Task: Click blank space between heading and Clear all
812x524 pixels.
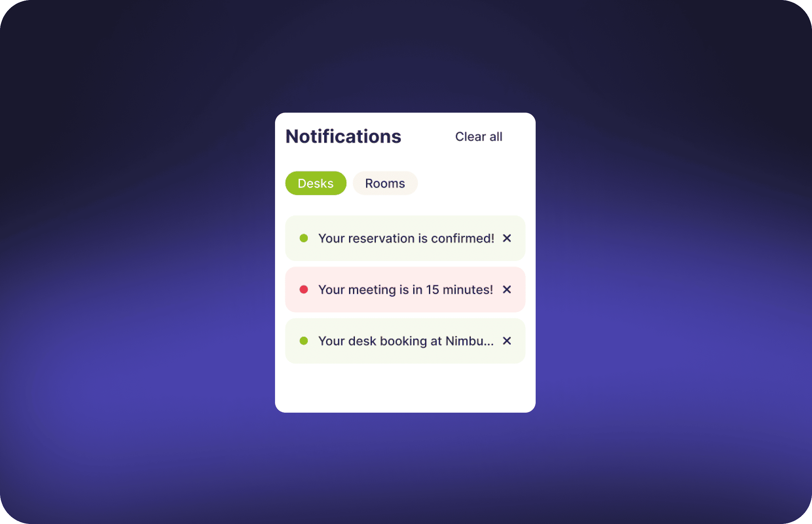Action: (x=428, y=137)
